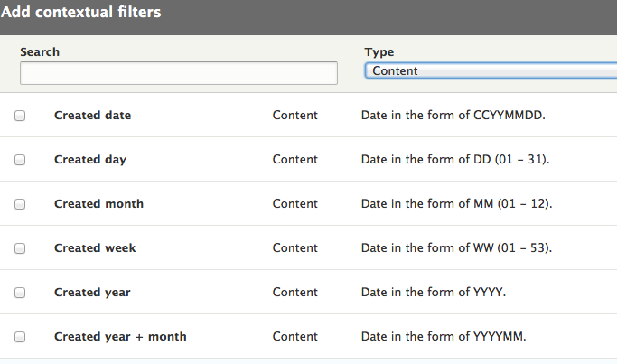Check the Created date checkbox
Image resolution: width=617 pixels, height=364 pixels.
20,116
